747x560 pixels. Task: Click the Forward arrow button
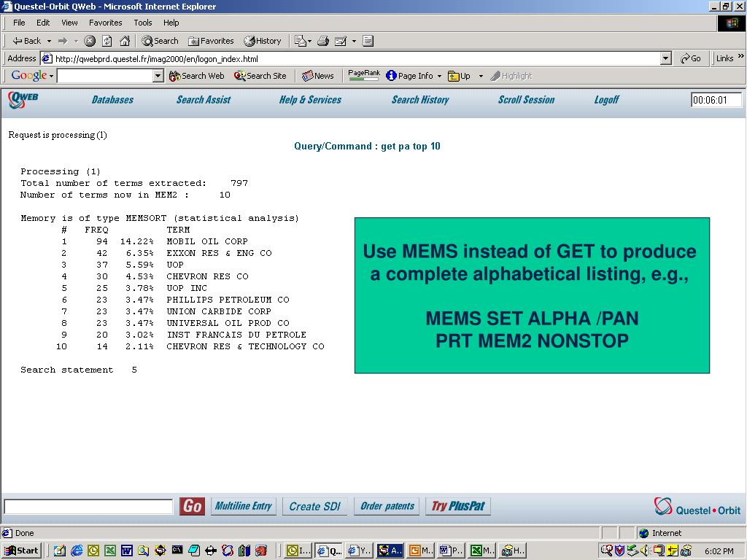click(63, 41)
